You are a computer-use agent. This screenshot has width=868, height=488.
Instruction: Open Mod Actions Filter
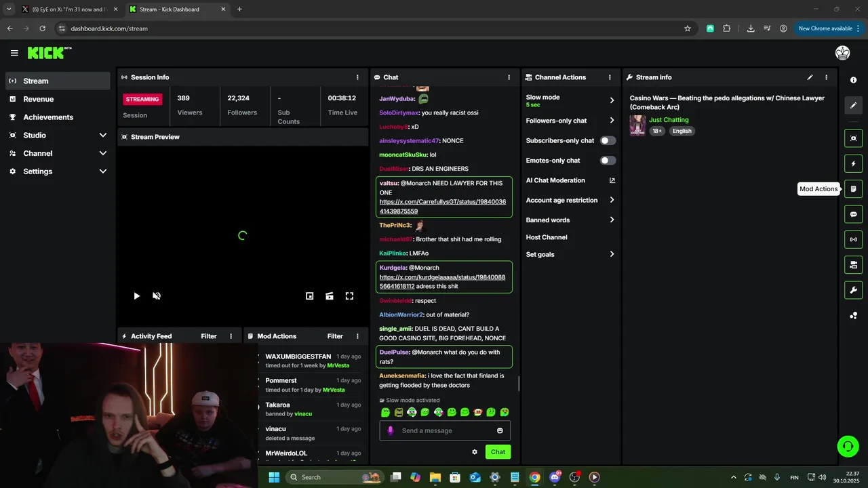pos(335,336)
